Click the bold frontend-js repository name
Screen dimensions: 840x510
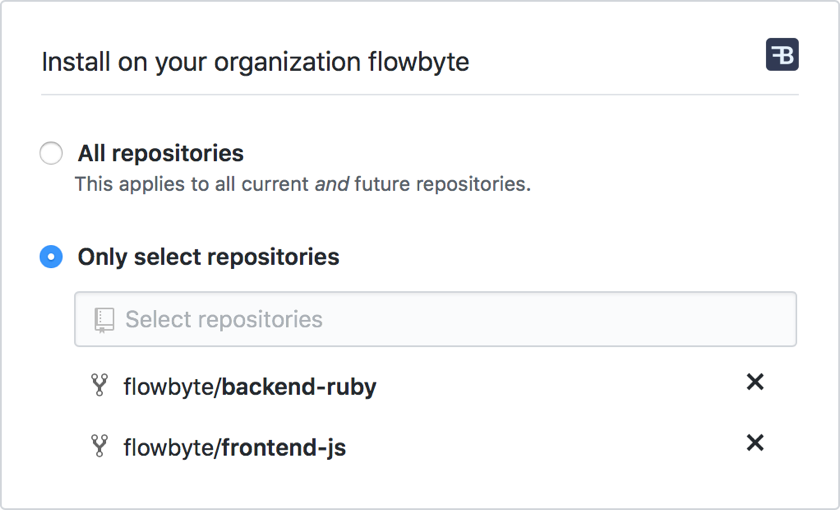click(x=284, y=447)
